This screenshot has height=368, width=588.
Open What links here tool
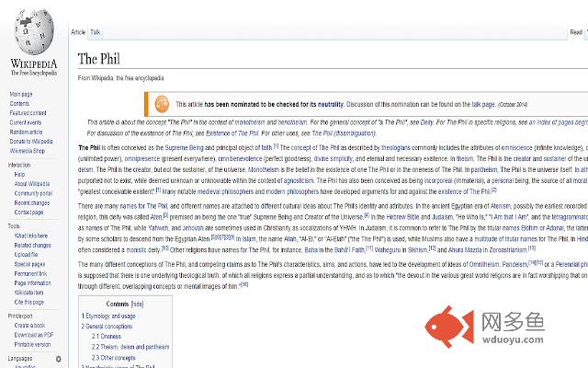tap(30, 236)
